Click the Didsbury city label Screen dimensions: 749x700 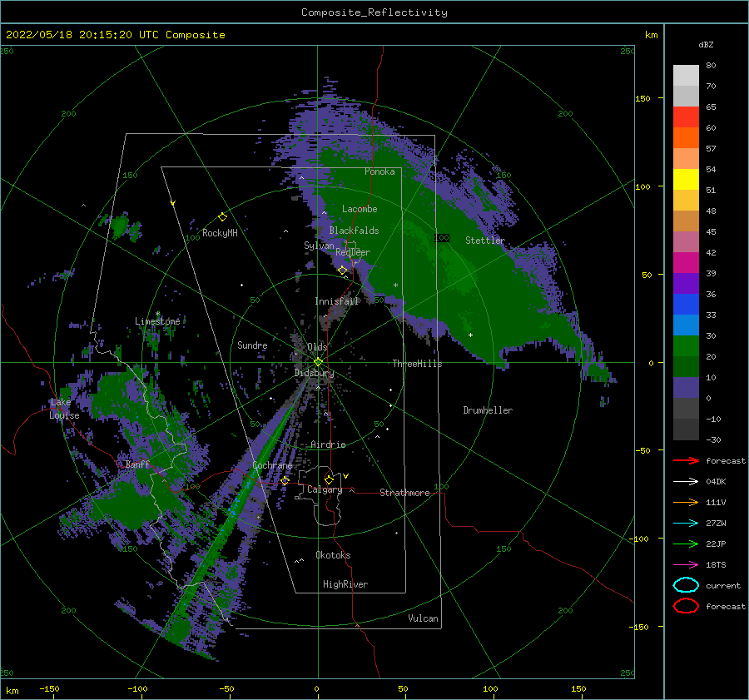click(x=314, y=373)
